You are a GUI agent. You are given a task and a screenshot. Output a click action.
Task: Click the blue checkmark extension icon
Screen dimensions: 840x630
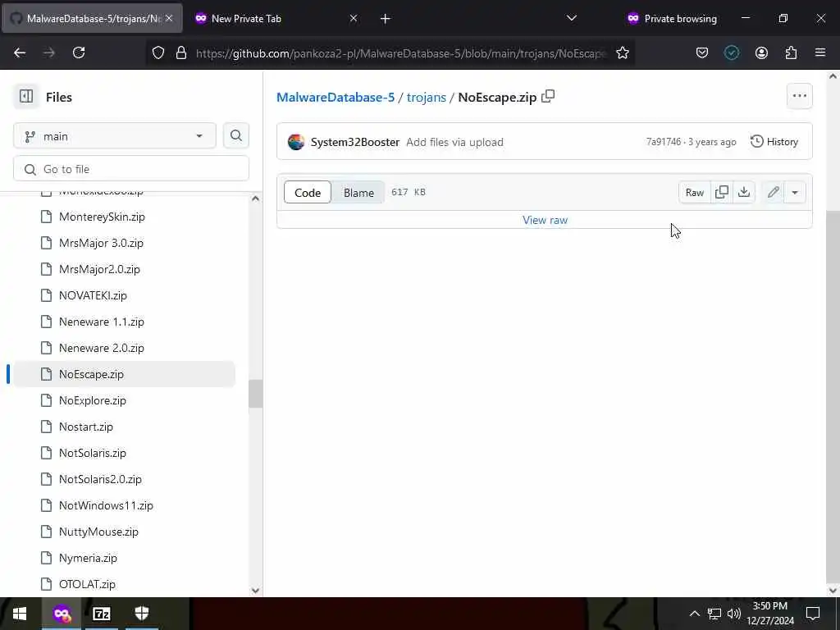(732, 52)
